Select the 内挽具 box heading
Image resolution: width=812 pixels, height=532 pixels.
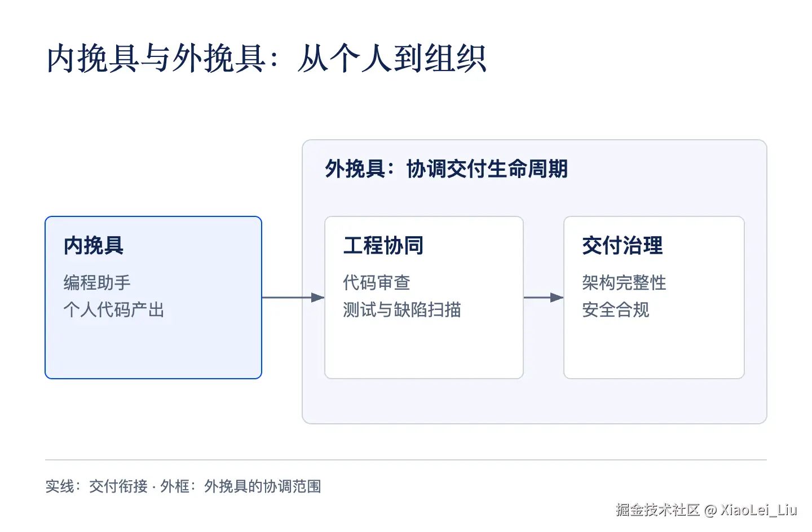(94, 245)
